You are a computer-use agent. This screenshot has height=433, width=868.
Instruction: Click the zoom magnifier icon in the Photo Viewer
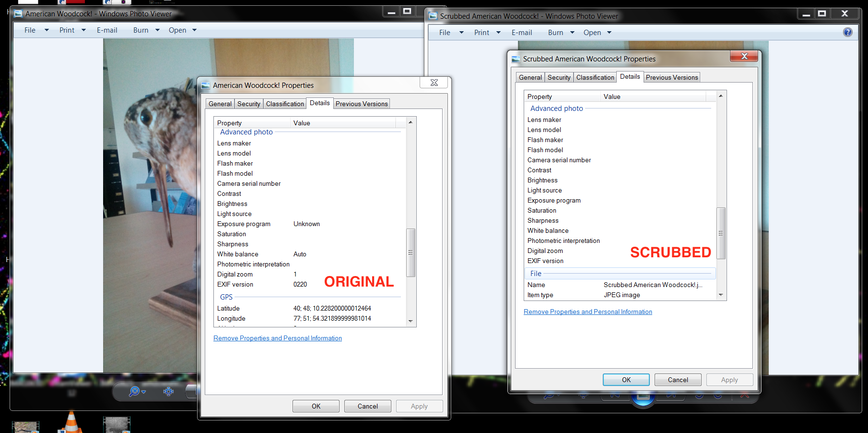(x=134, y=391)
